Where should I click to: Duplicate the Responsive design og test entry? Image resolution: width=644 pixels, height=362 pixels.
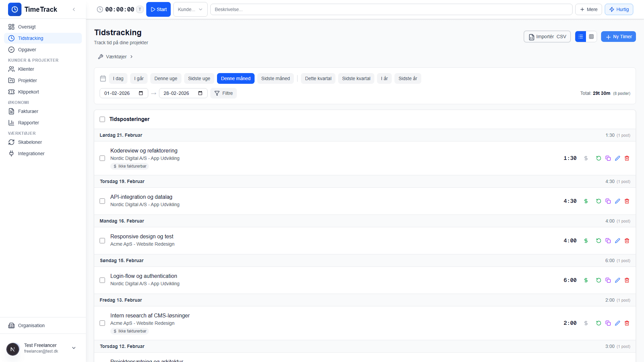click(x=608, y=241)
